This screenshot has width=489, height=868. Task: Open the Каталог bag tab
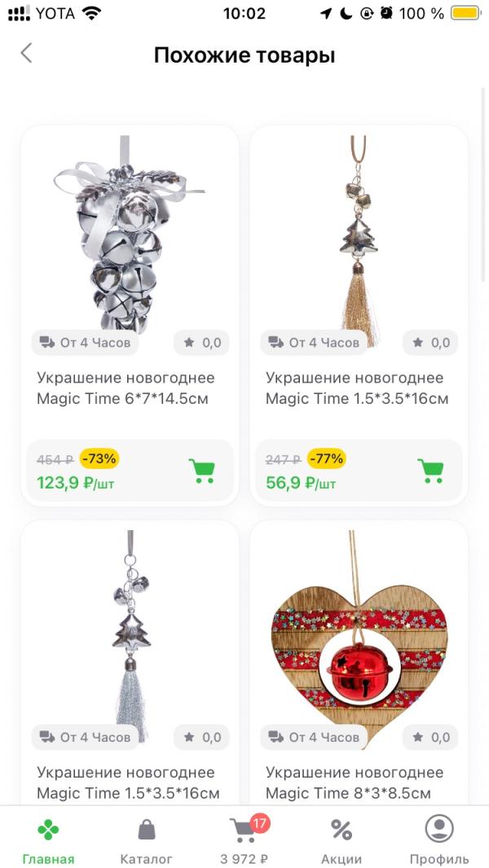146,839
